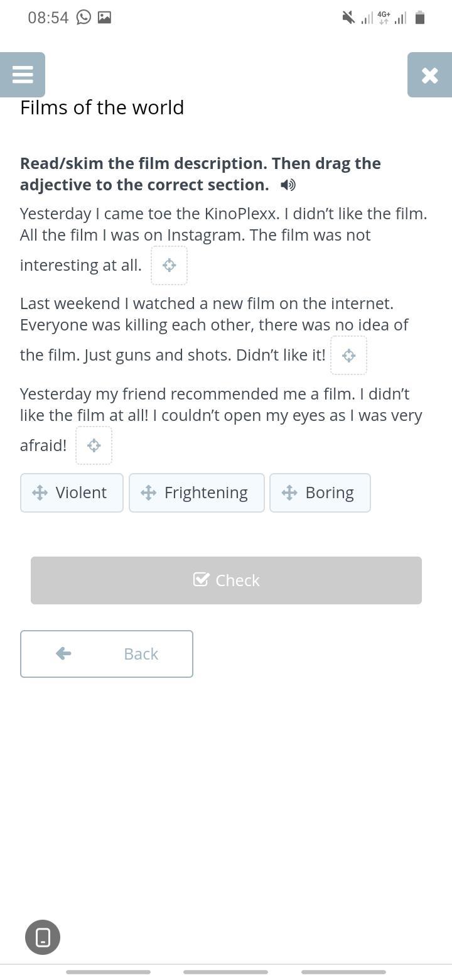Click drop target after 'afraid!'

pyautogui.click(x=94, y=445)
